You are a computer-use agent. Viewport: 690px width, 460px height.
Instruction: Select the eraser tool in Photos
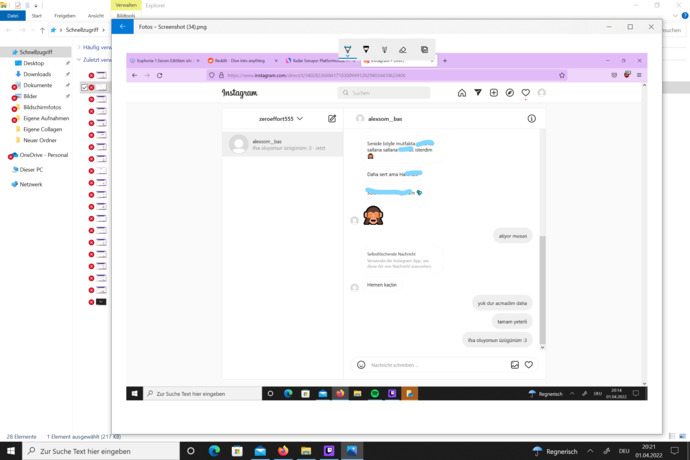click(403, 49)
